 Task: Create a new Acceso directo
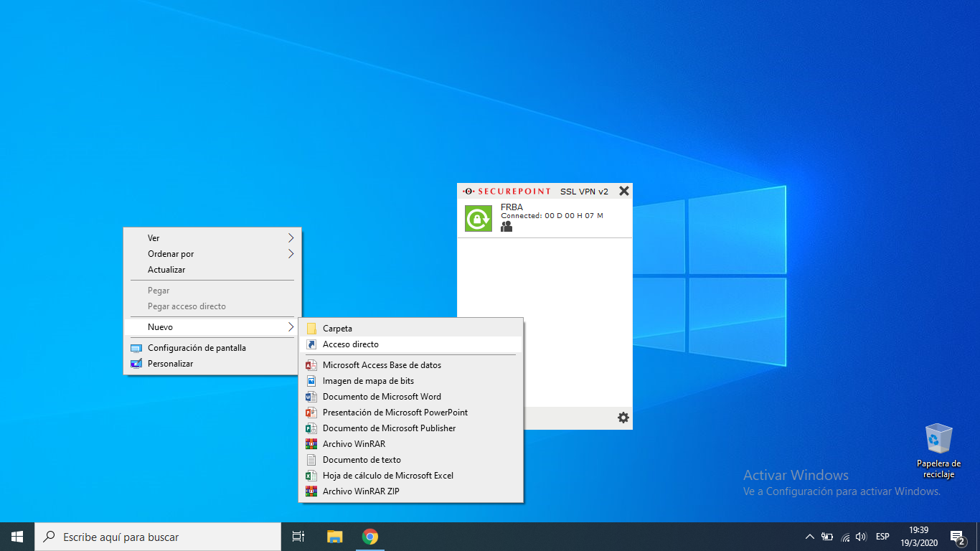click(x=411, y=344)
